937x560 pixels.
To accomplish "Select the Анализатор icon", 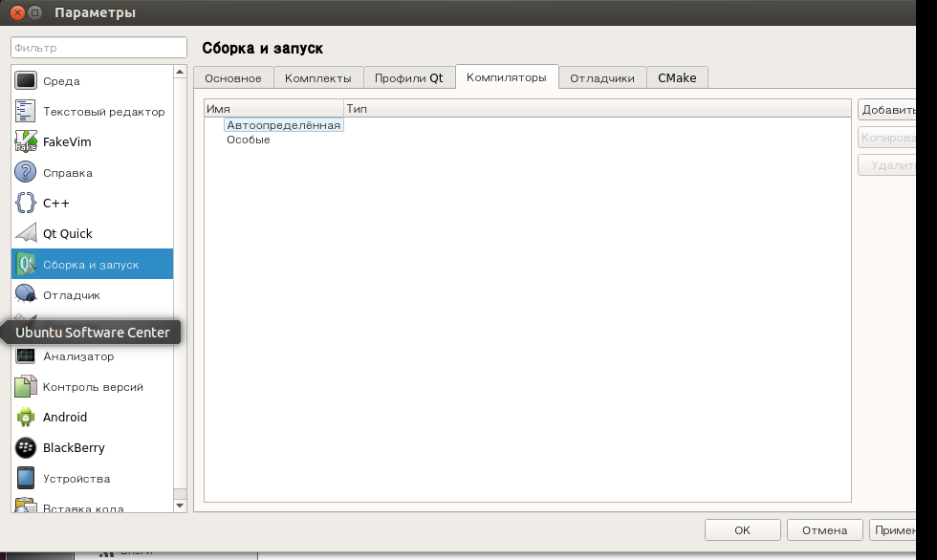I will point(26,355).
